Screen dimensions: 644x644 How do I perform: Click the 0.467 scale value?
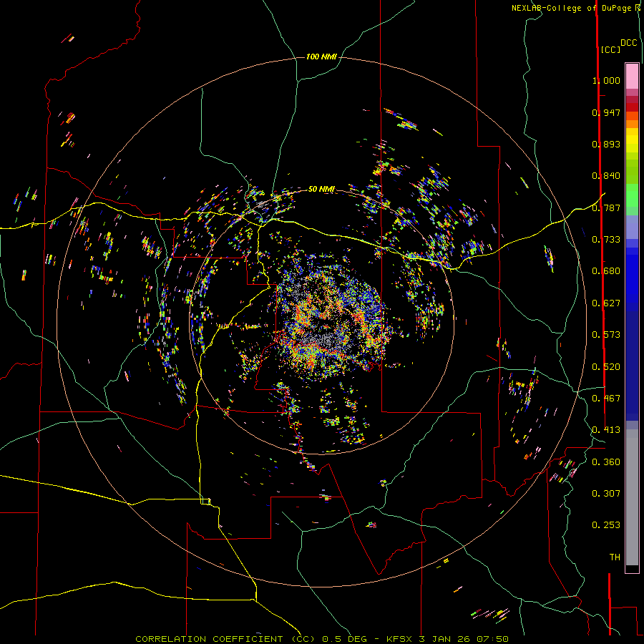606,399
